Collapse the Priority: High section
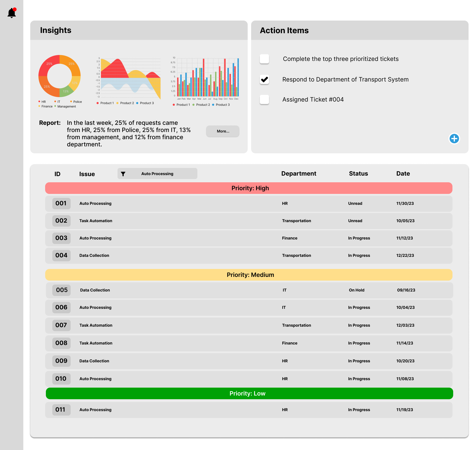The height and width of the screenshot is (450, 476). coord(249,188)
